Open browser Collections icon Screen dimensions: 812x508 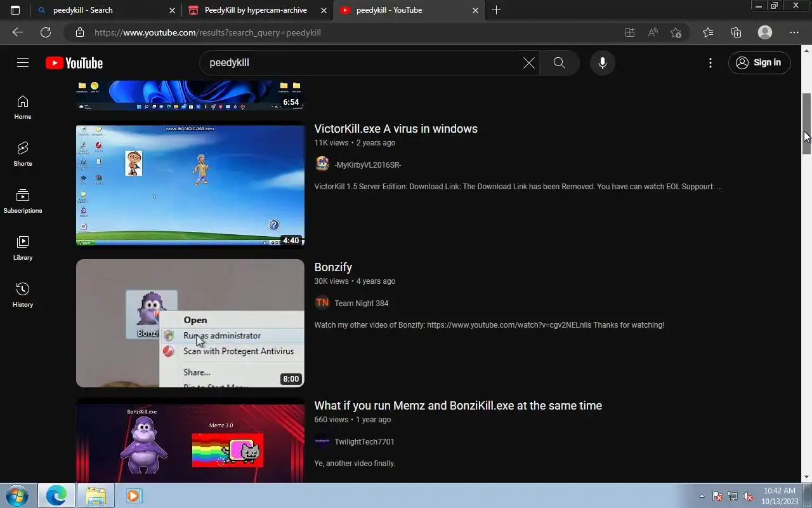(736, 32)
